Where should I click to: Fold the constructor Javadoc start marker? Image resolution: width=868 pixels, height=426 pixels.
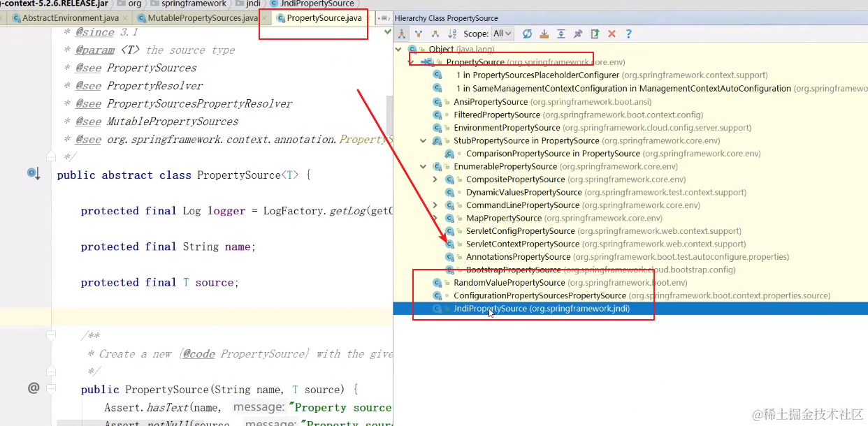[x=50, y=335]
